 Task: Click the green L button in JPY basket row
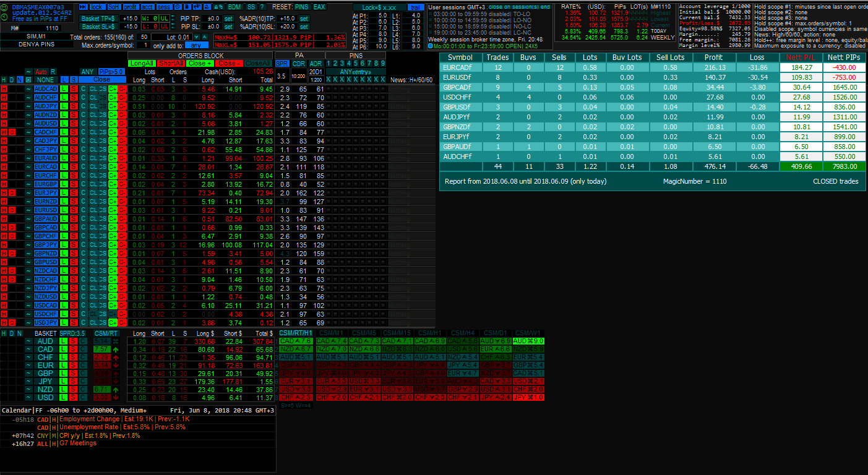[x=64, y=382]
